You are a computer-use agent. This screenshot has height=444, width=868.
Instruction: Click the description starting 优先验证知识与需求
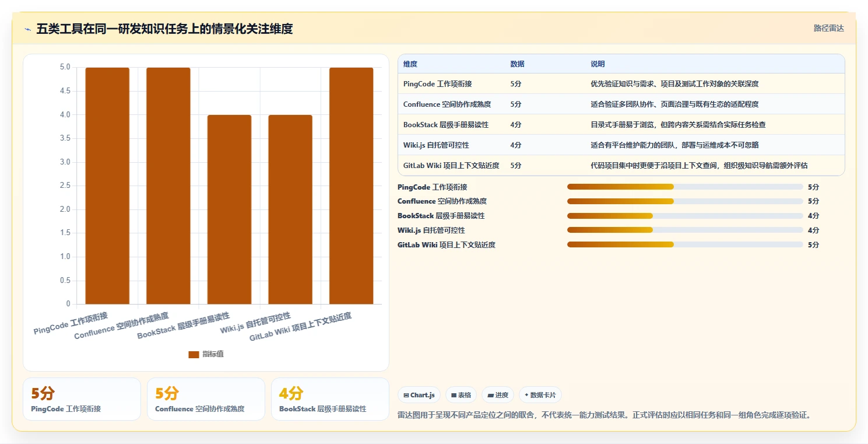click(x=674, y=84)
